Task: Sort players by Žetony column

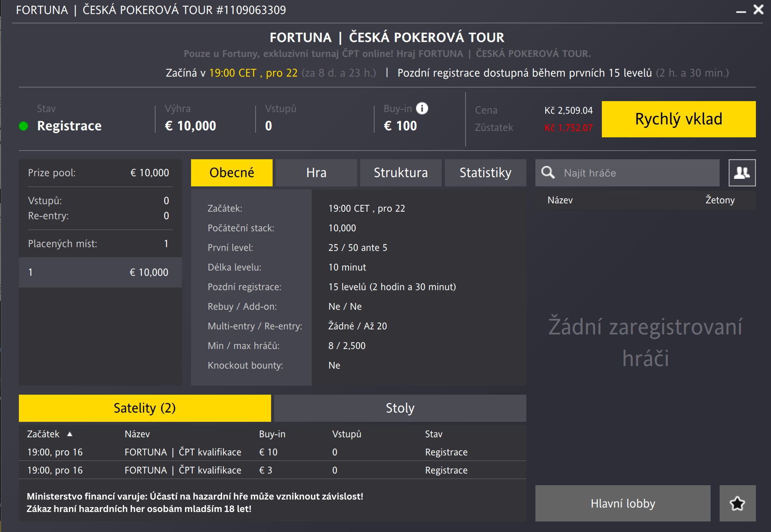Action: pyautogui.click(x=720, y=200)
